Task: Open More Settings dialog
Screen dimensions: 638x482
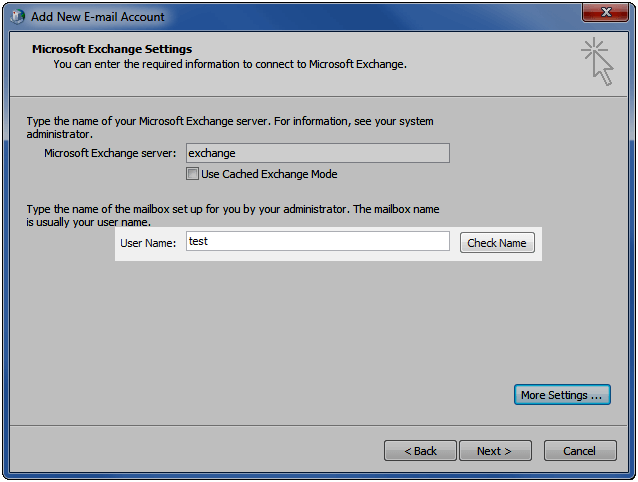Action: pyautogui.click(x=562, y=395)
